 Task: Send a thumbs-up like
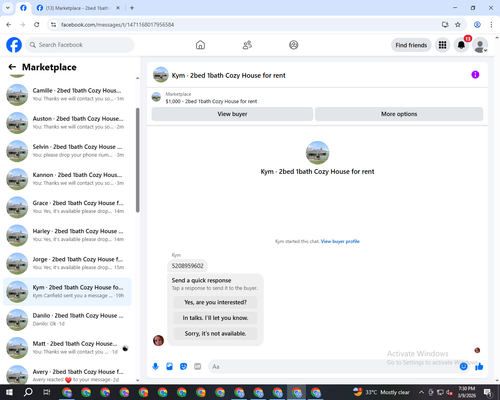[479, 367]
